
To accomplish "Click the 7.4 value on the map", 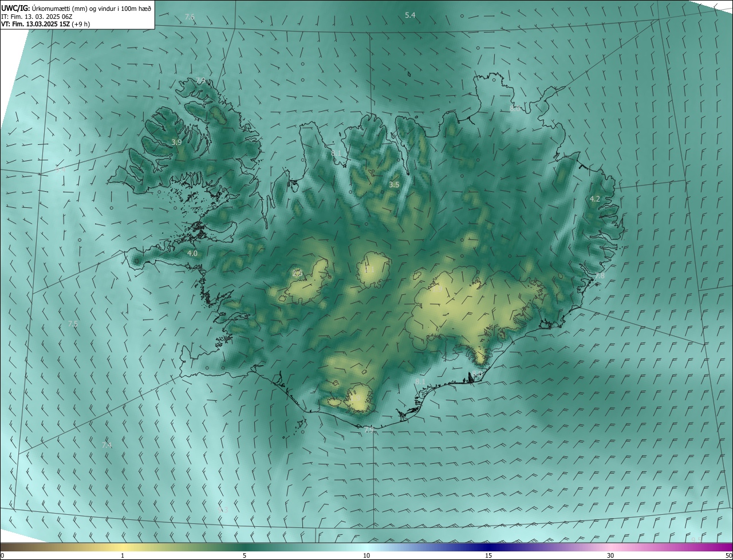I will click(107, 445).
